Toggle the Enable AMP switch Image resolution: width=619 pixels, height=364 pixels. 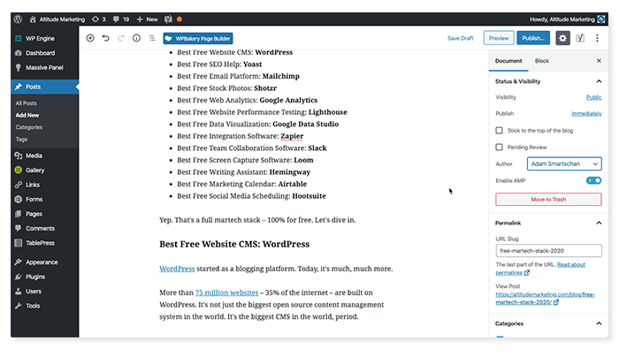tap(593, 180)
